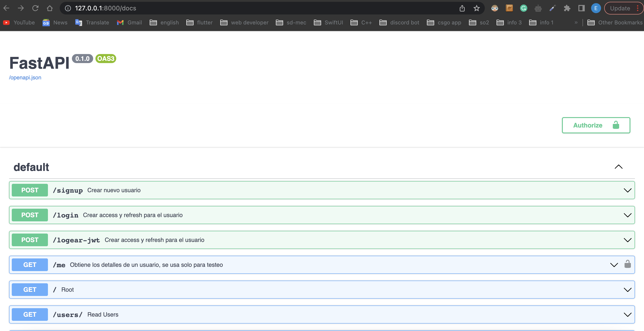Open the web developer bookmarks folder
The image size is (644, 331).
click(x=244, y=23)
